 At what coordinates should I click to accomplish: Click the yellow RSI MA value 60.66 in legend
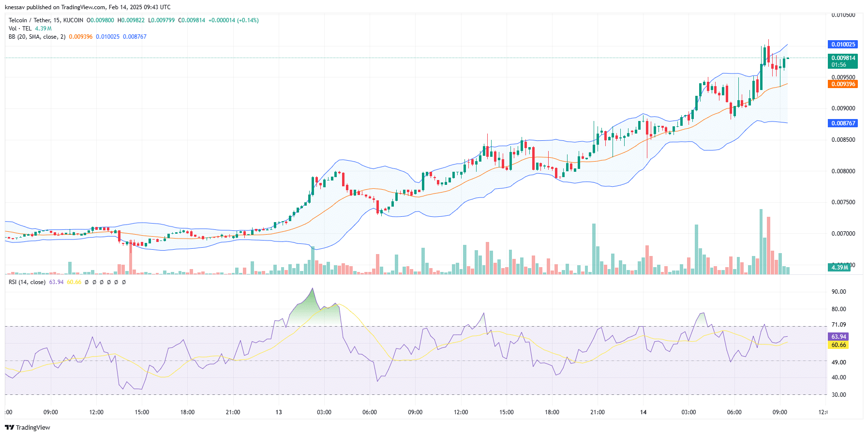tap(74, 282)
